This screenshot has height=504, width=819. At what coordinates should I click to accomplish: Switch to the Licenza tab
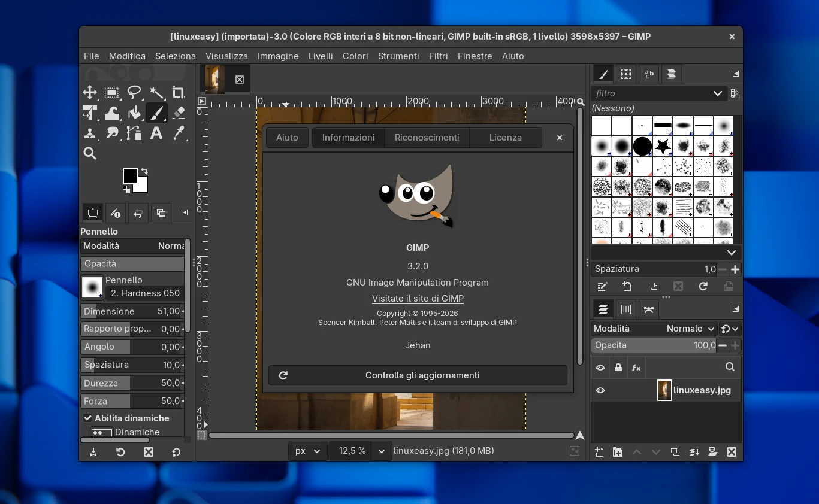[x=505, y=138]
